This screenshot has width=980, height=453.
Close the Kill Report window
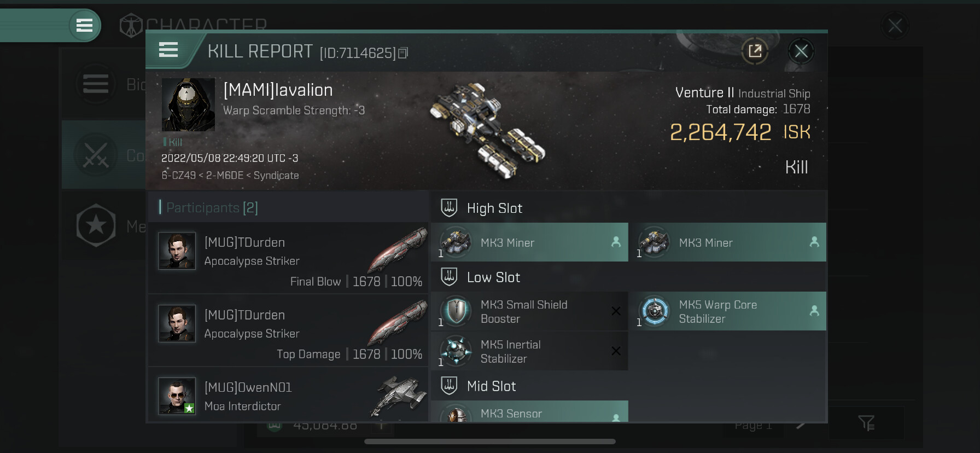point(801,51)
